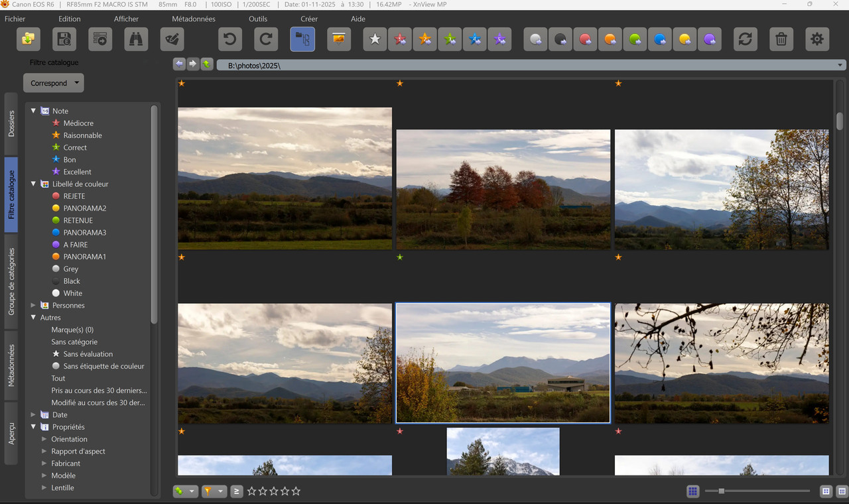
Task: Open the Aide menu
Action: (x=358, y=19)
